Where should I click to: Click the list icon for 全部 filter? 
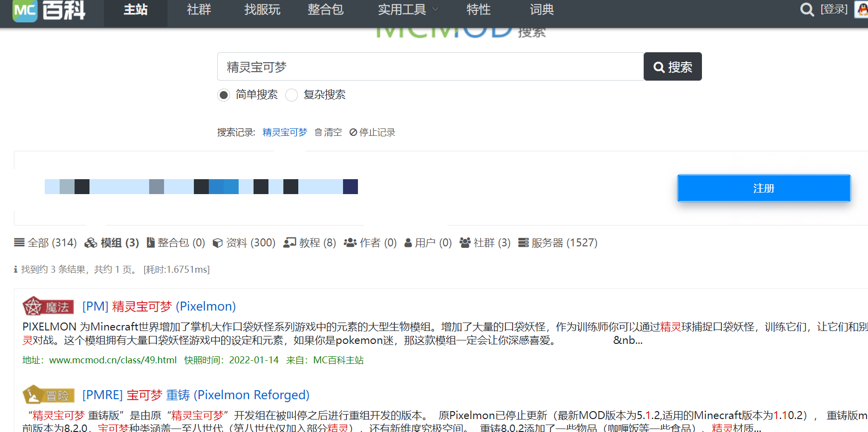click(19, 243)
